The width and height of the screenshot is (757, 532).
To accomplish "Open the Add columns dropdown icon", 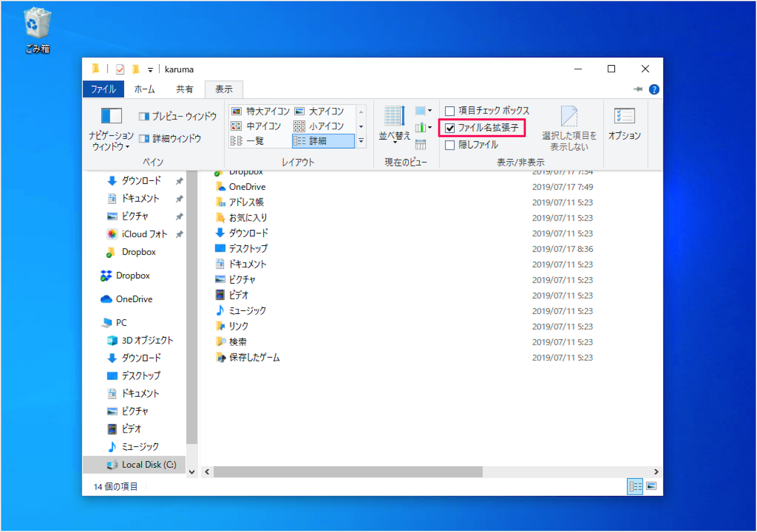I will point(423,127).
